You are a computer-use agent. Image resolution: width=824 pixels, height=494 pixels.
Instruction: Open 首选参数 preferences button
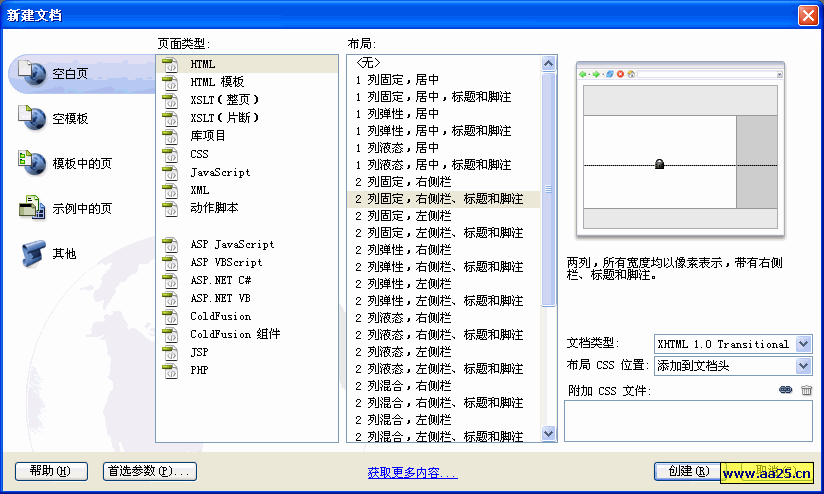pos(150,471)
